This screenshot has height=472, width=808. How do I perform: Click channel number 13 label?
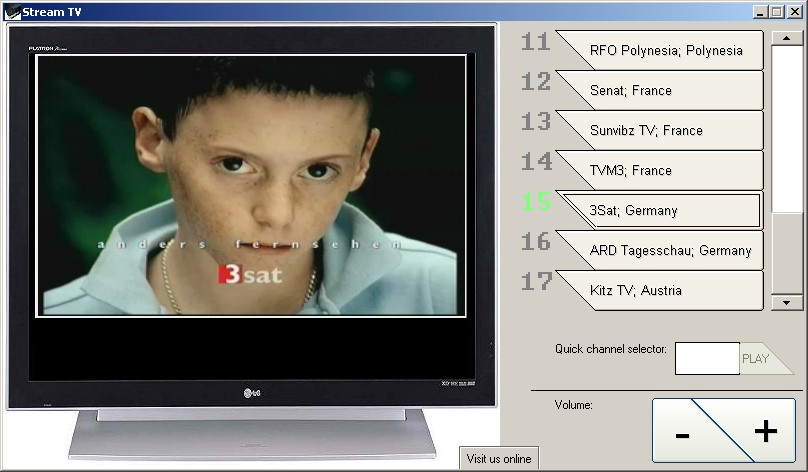tap(536, 122)
